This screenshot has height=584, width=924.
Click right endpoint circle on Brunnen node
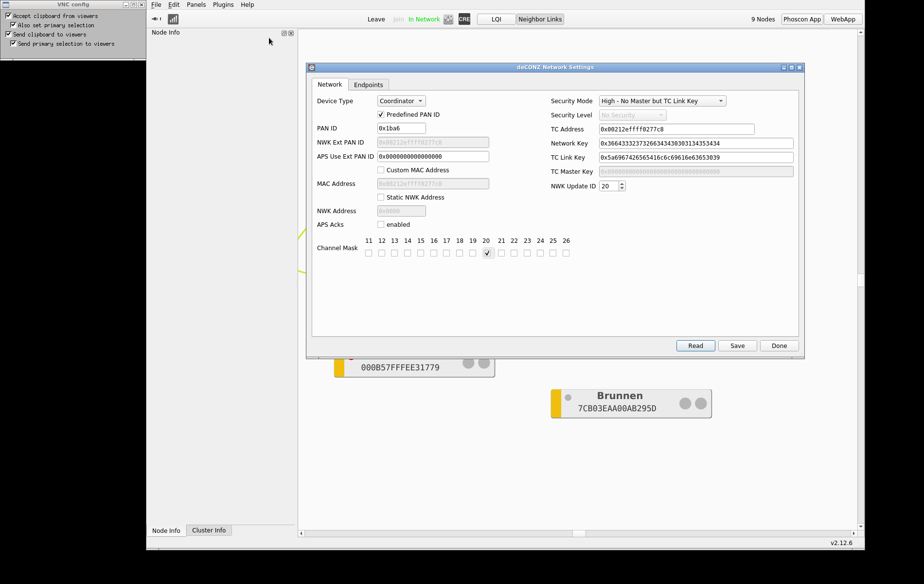point(701,403)
